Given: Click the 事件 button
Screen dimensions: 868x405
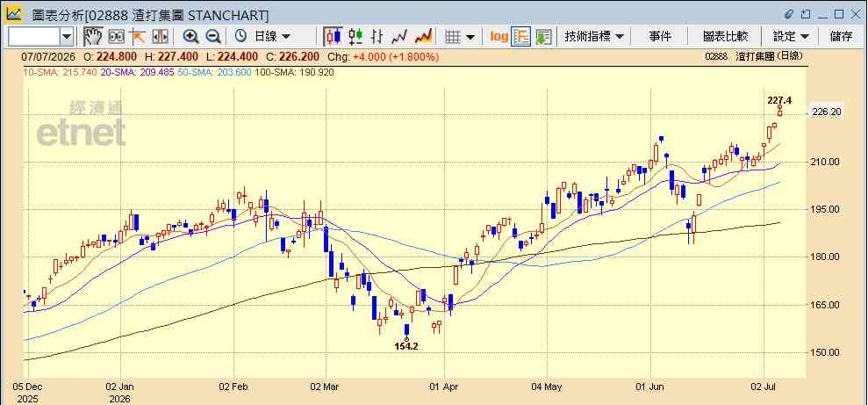Looking at the screenshot, I should tap(659, 37).
